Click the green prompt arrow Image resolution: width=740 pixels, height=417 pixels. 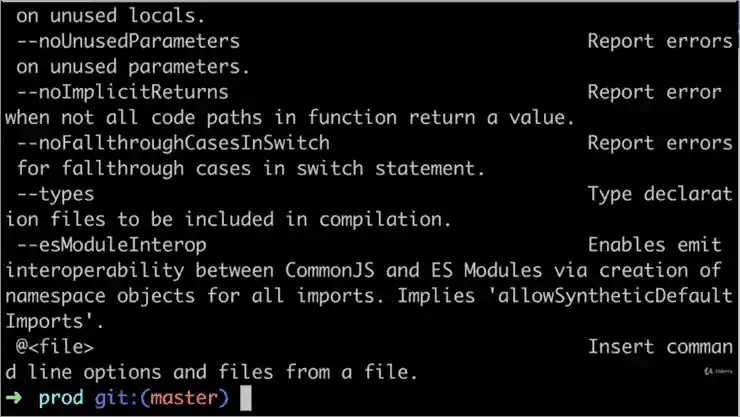coord(15,399)
